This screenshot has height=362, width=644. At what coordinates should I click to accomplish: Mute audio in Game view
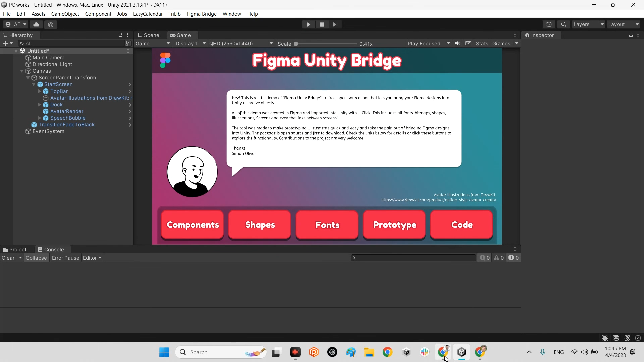[x=457, y=43]
